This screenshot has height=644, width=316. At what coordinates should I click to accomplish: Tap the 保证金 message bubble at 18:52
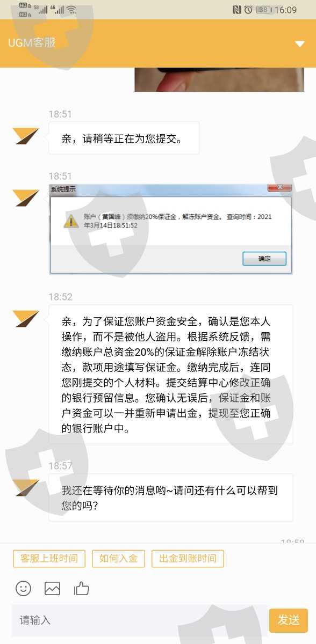171,374
